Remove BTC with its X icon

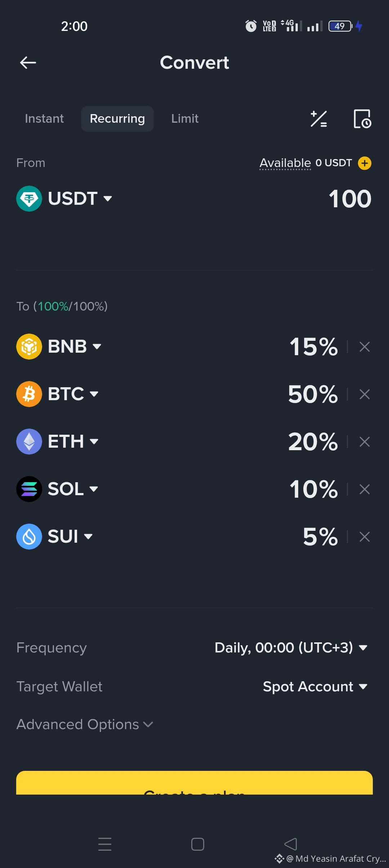[x=365, y=394]
